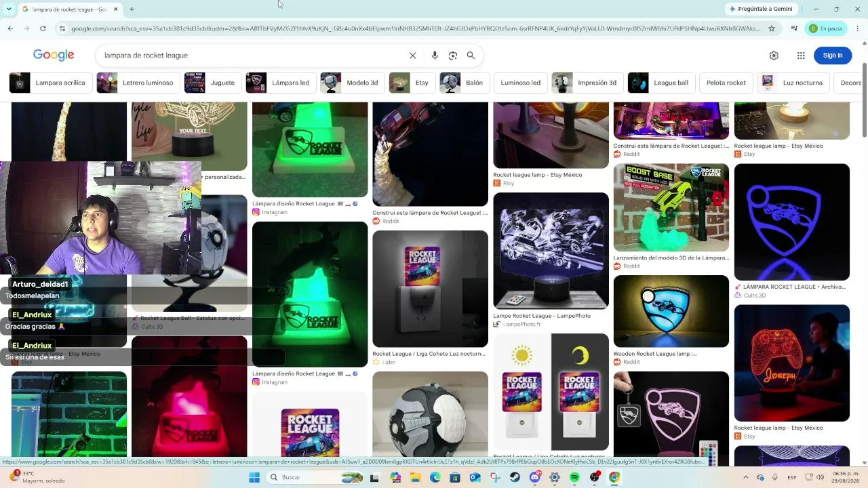Viewport: 868px width, 488px height.
Task: Click the LampePhoto.fr source label
Action: coord(522,325)
